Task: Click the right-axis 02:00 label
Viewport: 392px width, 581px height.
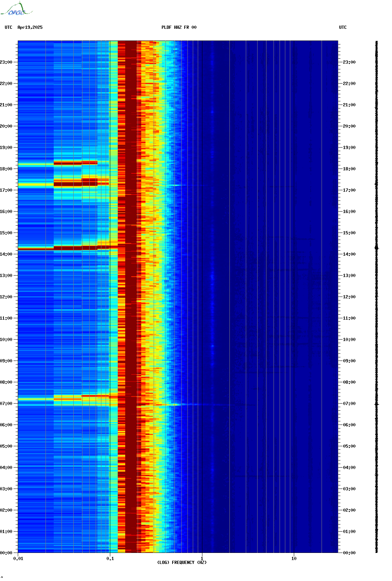Action: click(x=349, y=510)
